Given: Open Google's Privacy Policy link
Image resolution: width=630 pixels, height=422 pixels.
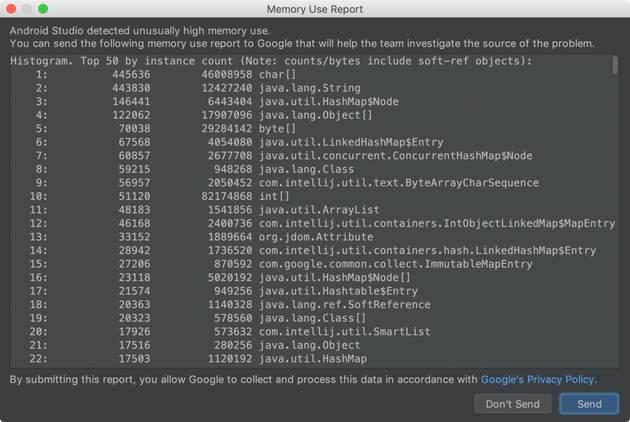Looking at the screenshot, I should point(537,379).
